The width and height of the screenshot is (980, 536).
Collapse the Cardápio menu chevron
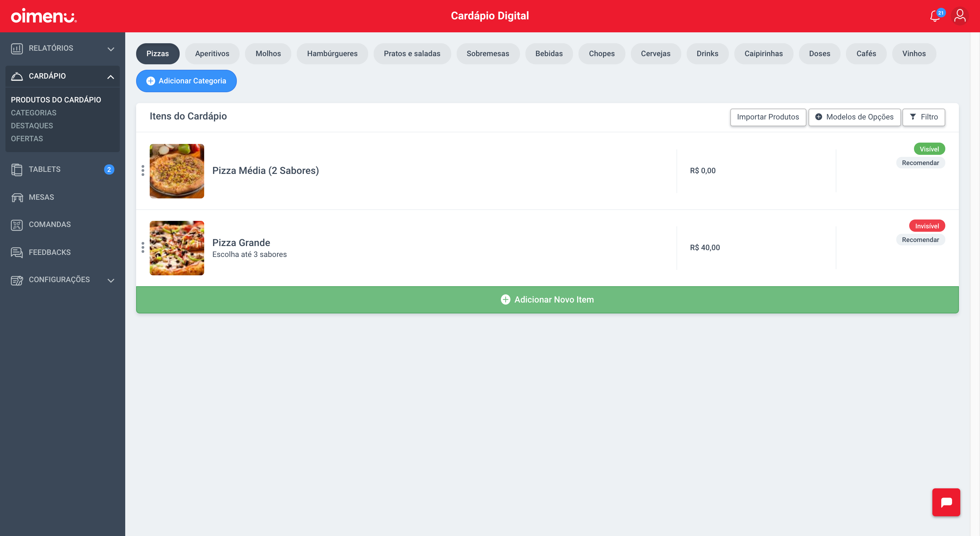click(111, 77)
